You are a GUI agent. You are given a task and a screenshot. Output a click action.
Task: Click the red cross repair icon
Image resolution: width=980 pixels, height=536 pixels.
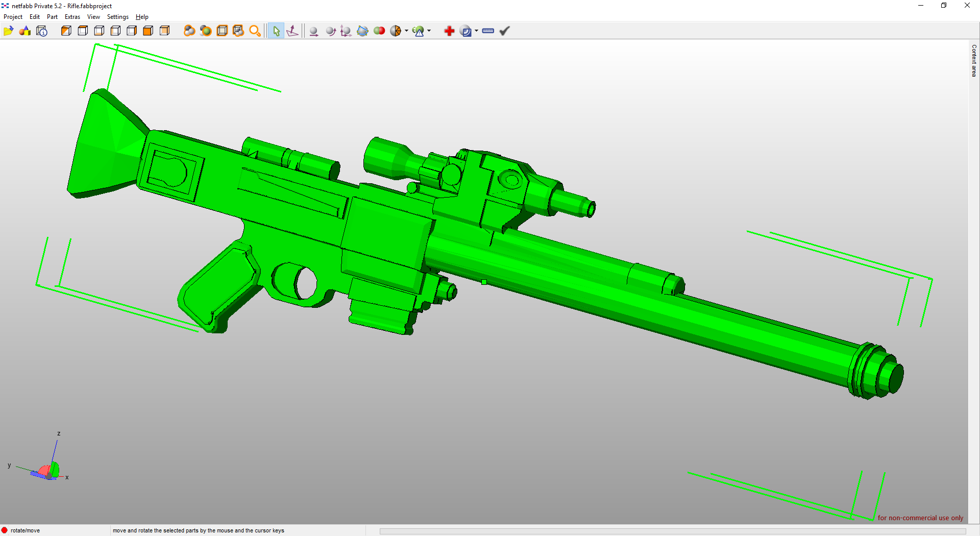point(449,31)
